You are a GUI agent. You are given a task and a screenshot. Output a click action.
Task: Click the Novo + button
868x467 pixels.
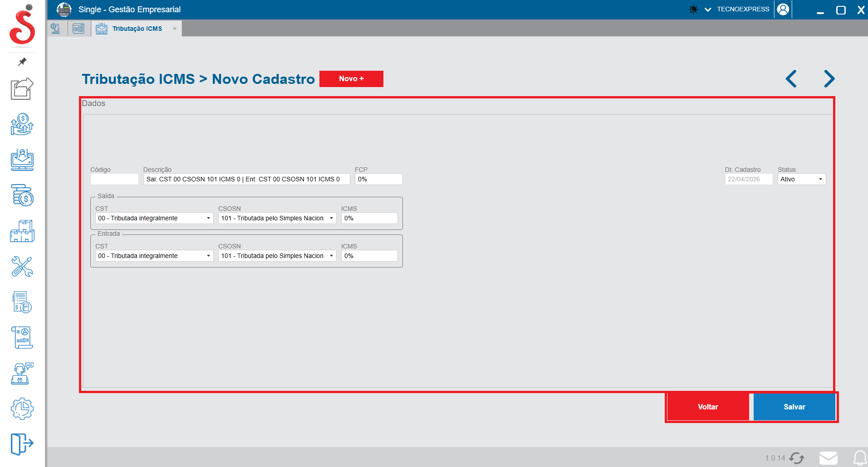click(x=351, y=78)
